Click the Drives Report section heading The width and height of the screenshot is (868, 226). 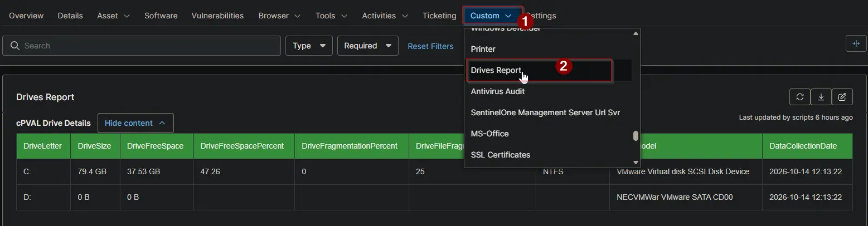point(45,97)
